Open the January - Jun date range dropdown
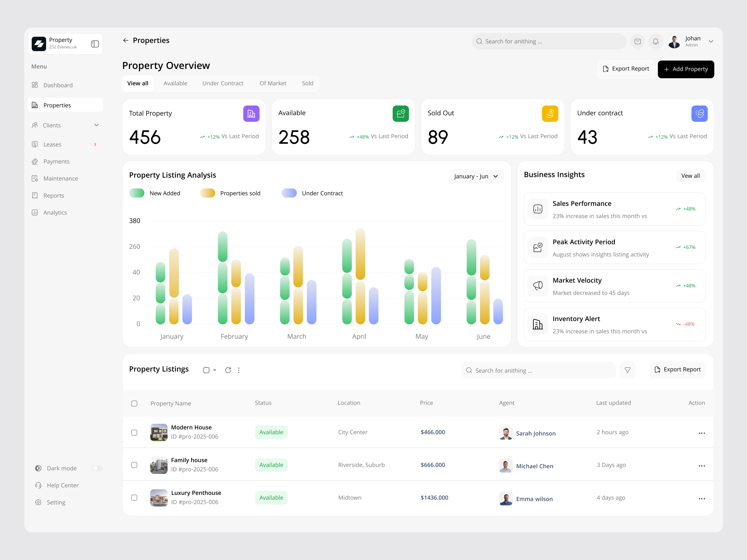The height and width of the screenshot is (560, 747). (x=476, y=176)
